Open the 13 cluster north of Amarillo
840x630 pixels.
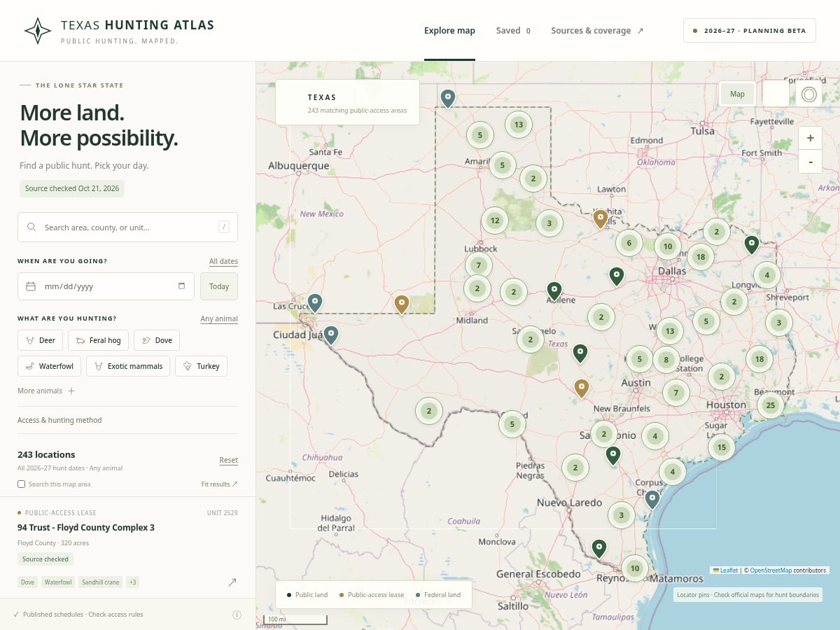tap(519, 125)
